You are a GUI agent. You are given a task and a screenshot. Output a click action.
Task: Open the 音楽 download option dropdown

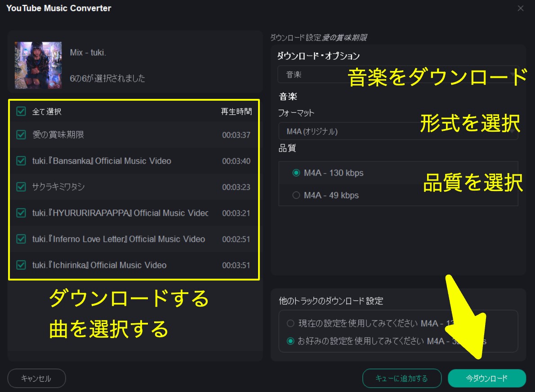(x=398, y=74)
